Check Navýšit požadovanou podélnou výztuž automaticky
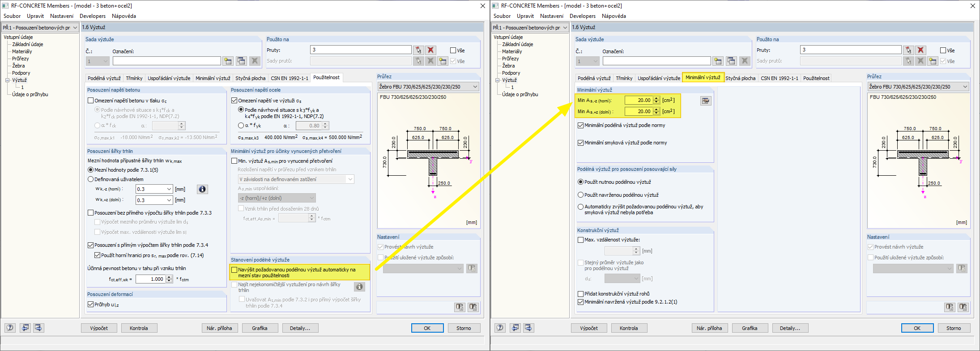The image size is (980, 351). (x=234, y=270)
